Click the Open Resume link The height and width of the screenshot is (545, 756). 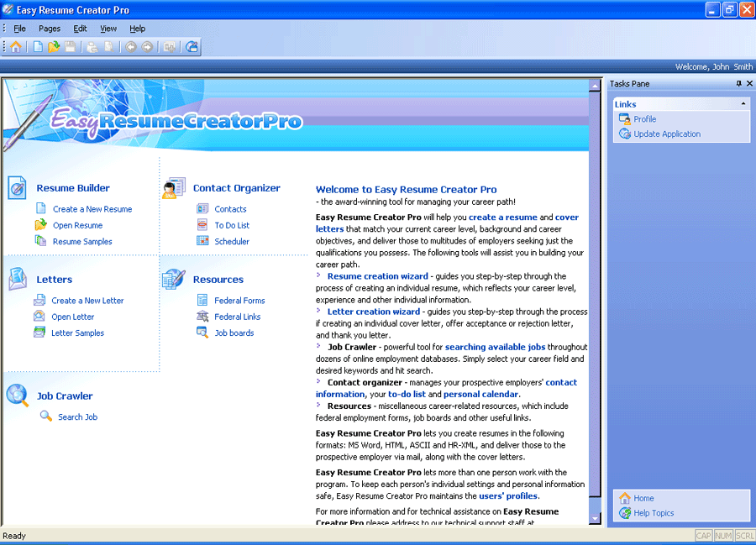click(x=77, y=225)
